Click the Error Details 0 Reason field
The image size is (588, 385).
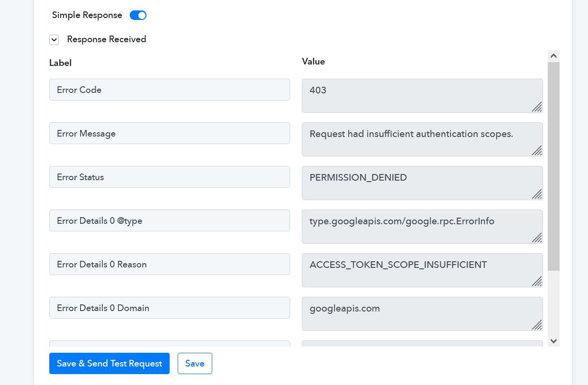click(x=170, y=264)
